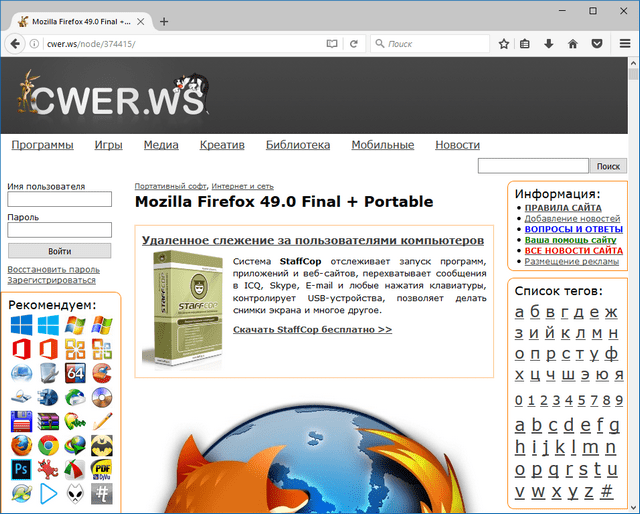This screenshot has height=514, width=640.
Task: Click the site Поиск search button
Action: click(x=608, y=166)
